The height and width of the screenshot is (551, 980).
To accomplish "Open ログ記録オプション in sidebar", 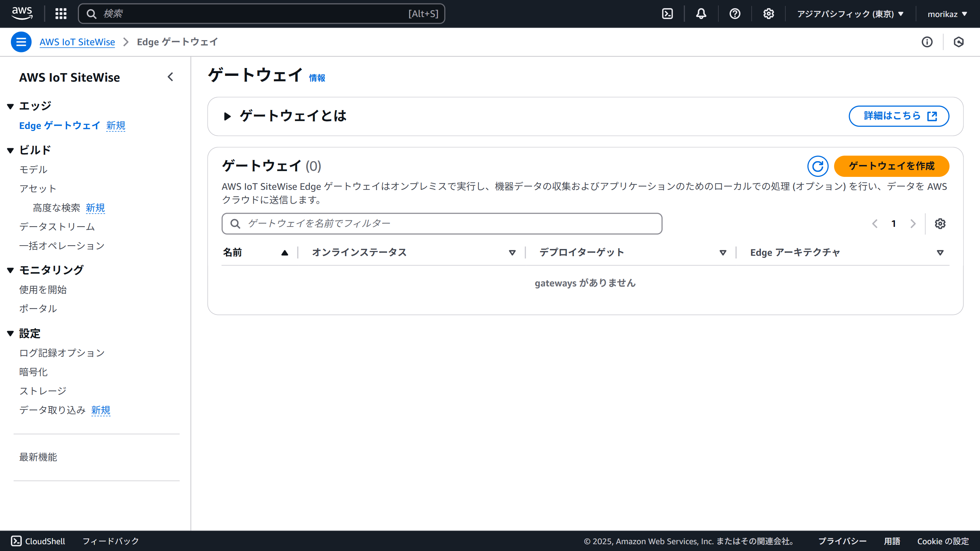I will pos(62,353).
